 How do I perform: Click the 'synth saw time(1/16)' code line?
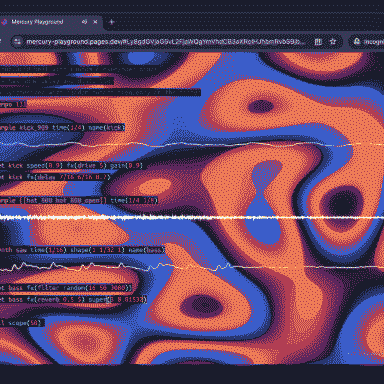pos(82,250)
